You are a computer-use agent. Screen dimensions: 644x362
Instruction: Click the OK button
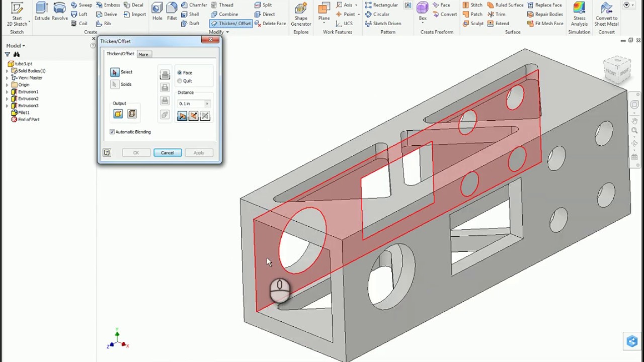136,153
